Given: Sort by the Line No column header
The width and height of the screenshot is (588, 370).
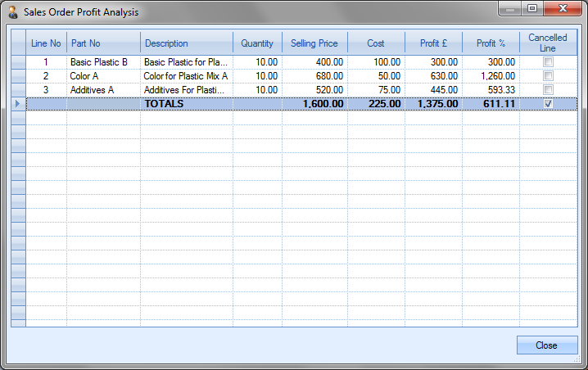Looking at the screenshot, I should click(x=46, y=43).
